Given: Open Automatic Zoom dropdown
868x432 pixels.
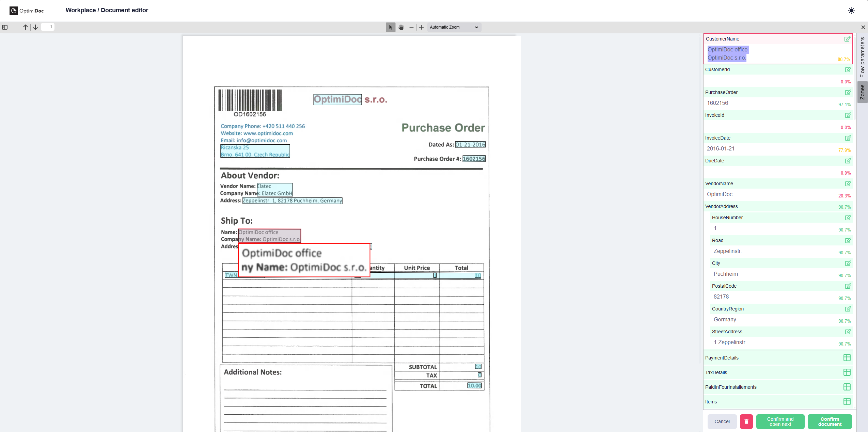Looking at the screenshot, I should (454, 27).
